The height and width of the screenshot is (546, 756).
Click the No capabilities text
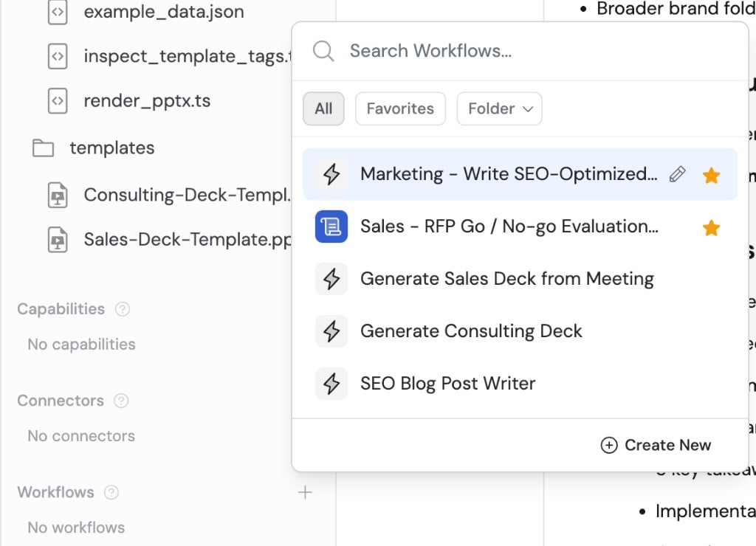81,344
